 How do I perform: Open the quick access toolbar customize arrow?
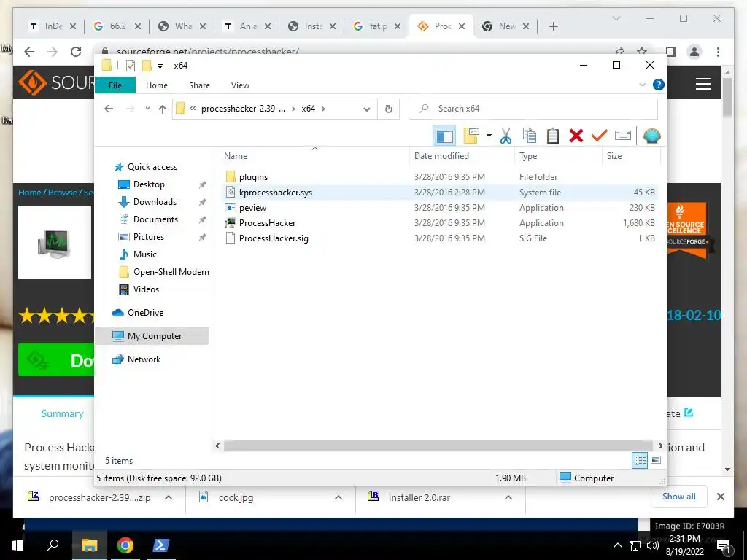tap(160, 66)
